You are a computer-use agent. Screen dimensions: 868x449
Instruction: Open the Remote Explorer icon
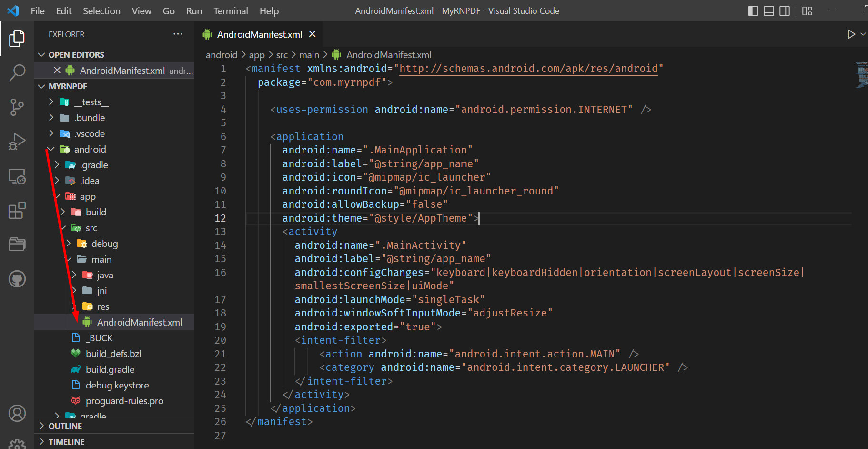(x=17, y=176)
